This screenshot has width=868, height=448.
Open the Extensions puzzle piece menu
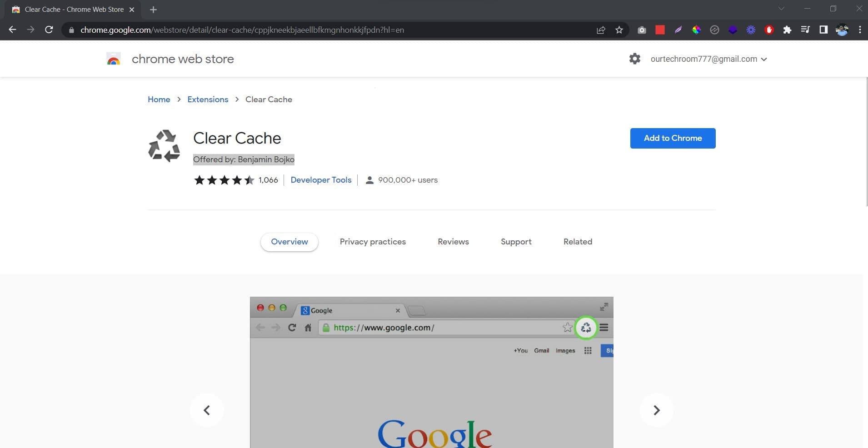pos(787,30)
